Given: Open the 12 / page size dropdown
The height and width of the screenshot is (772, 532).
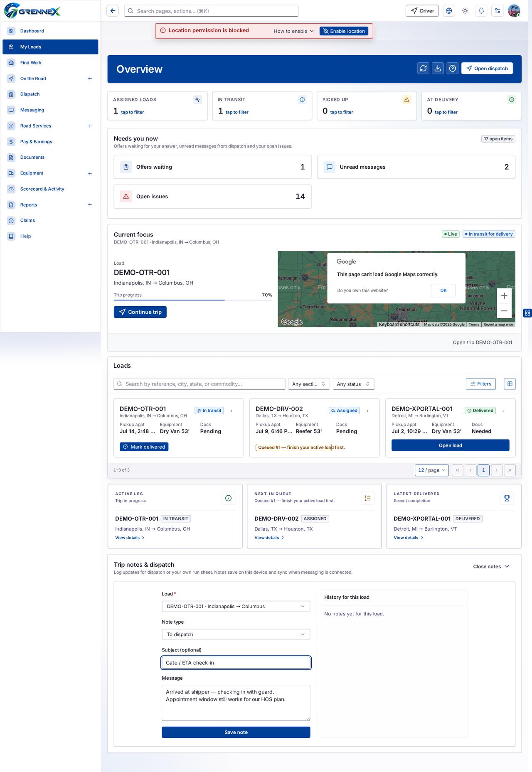Looking at the screenshot, I should click(432, 470).
